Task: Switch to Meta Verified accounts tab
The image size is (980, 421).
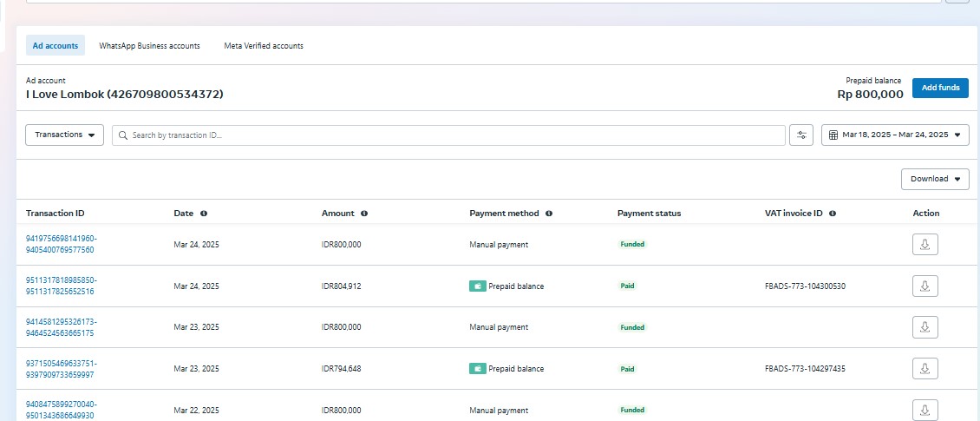Action: pyautogui.click(x=264, y=46)
